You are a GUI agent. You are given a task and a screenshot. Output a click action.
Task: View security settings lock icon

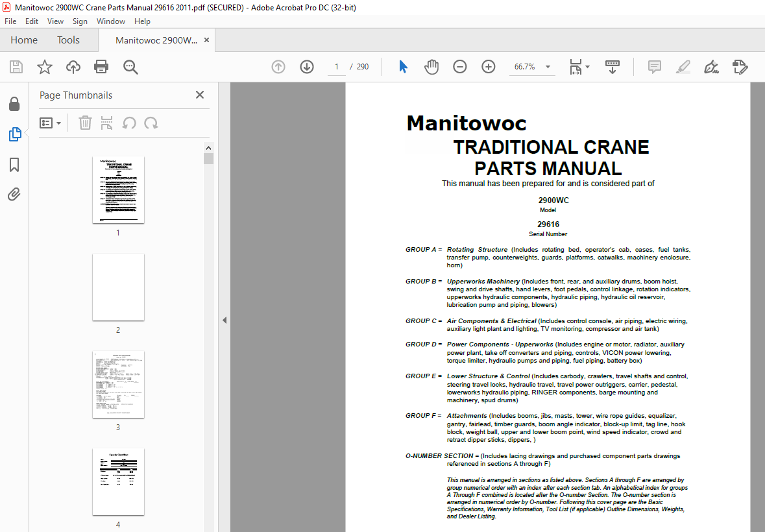14,104
